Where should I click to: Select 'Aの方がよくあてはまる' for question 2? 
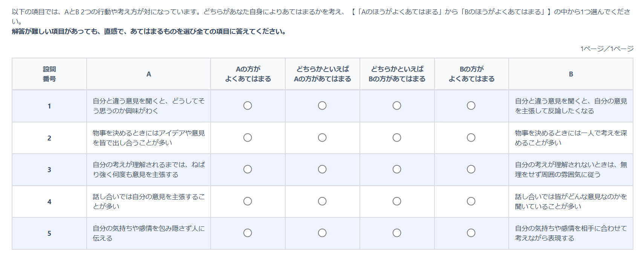point(248,137)
